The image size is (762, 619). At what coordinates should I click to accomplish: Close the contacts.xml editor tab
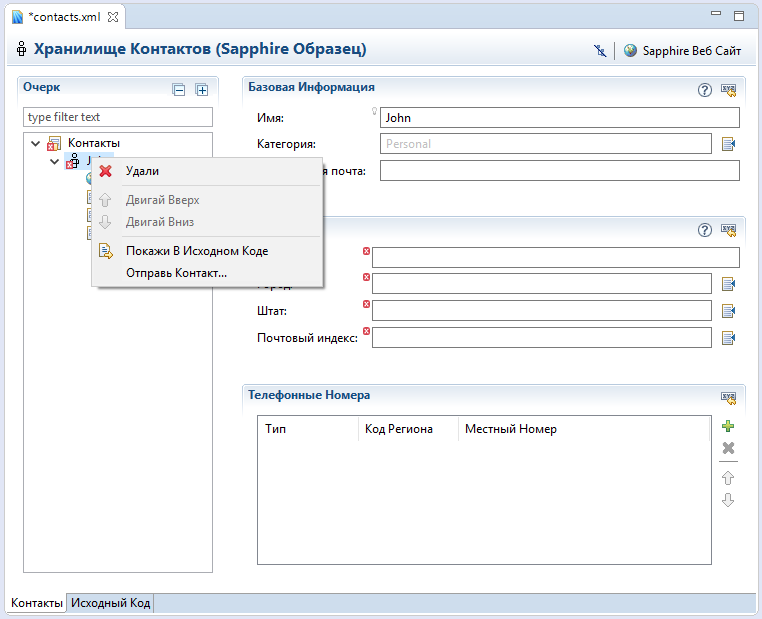113,17
